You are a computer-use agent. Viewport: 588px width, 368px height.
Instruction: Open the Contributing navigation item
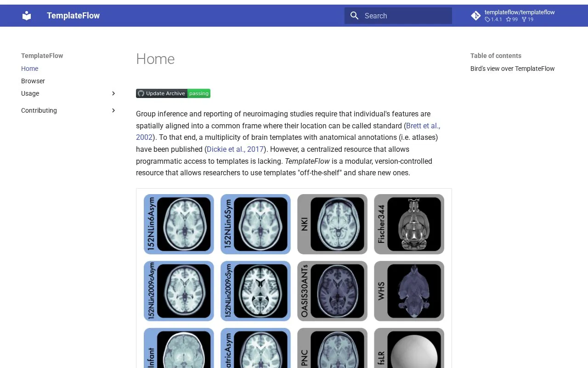coord(39,110)
